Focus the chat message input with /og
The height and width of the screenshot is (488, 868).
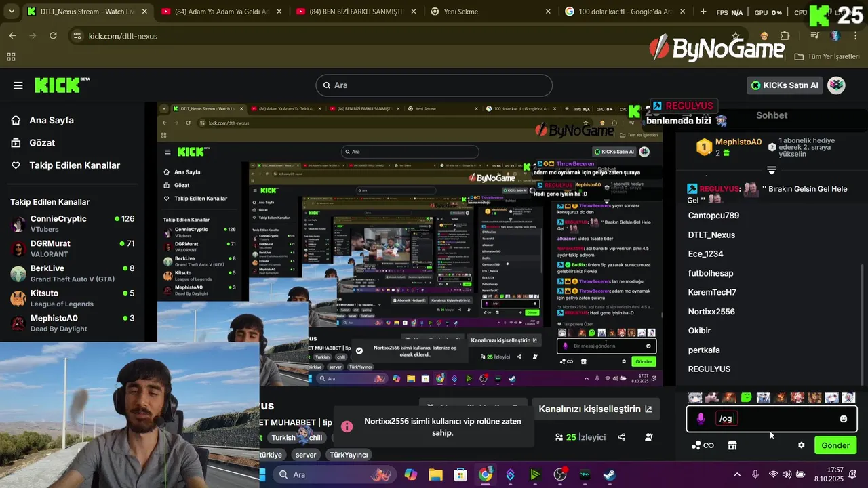[773, 419]
